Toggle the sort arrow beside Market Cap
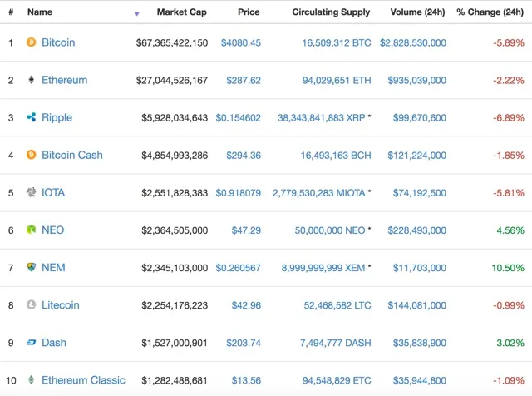 click(136, 14)
